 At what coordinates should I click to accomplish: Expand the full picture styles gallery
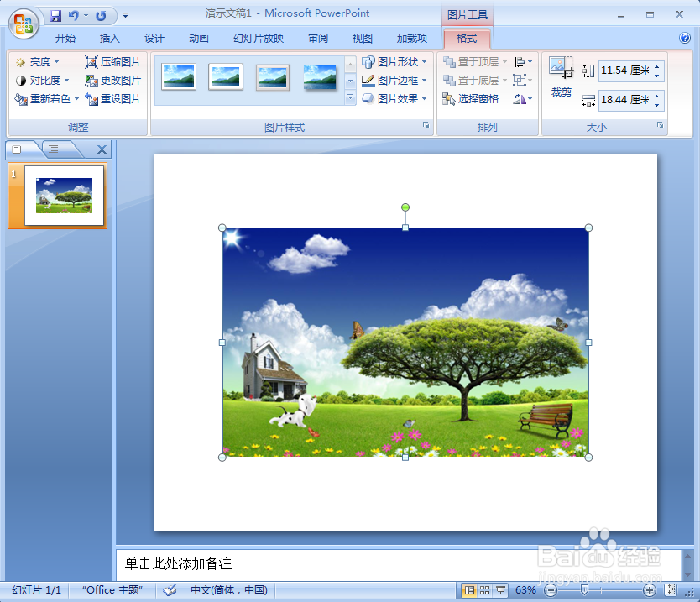click(351, 97)
